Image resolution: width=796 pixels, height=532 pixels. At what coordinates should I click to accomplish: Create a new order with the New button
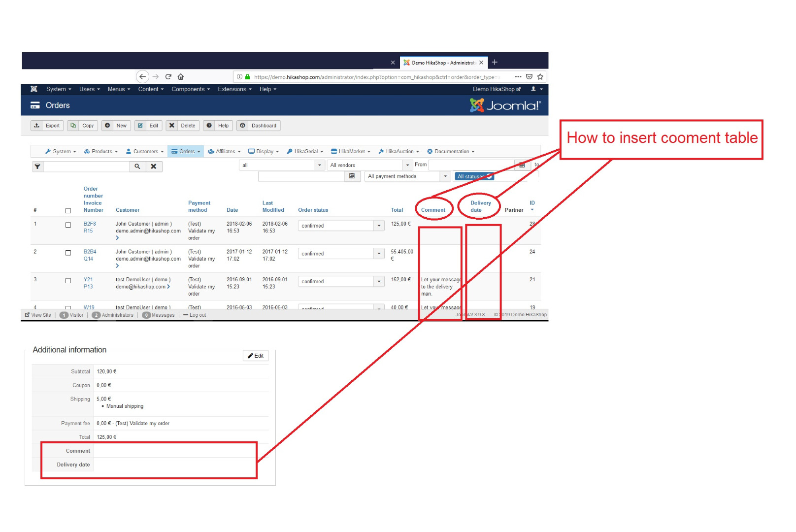tap(116, 126)
